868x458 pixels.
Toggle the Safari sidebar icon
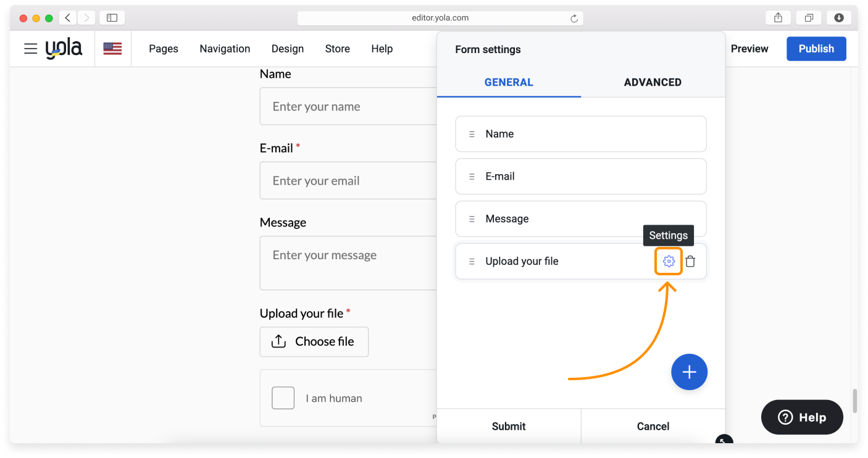pyautogui.click(x=112, y=18)
